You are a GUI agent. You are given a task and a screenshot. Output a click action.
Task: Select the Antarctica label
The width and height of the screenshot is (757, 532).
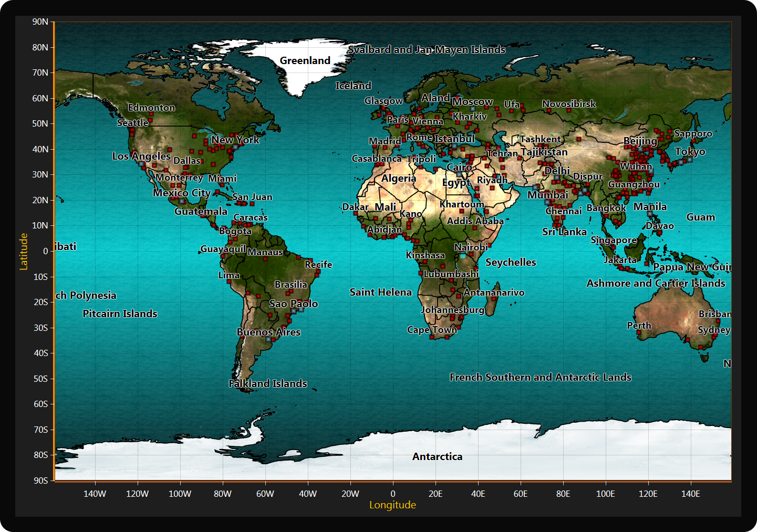[437, 456]
